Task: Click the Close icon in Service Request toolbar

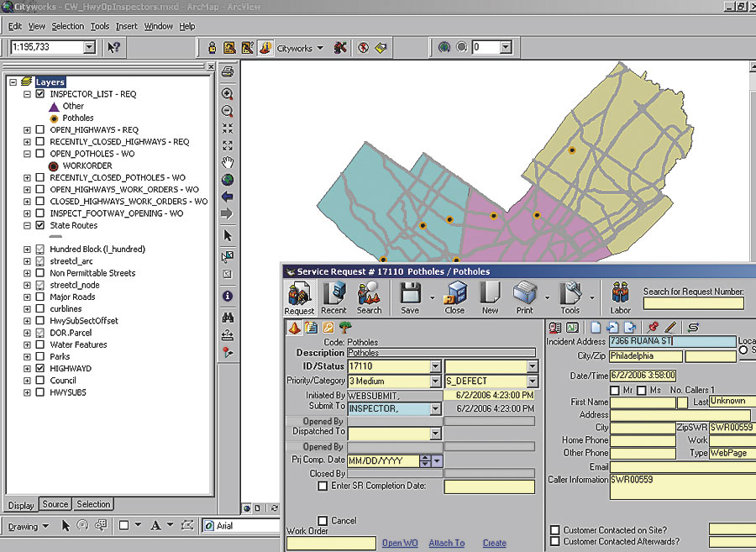Action: click(x=454, y=299)
